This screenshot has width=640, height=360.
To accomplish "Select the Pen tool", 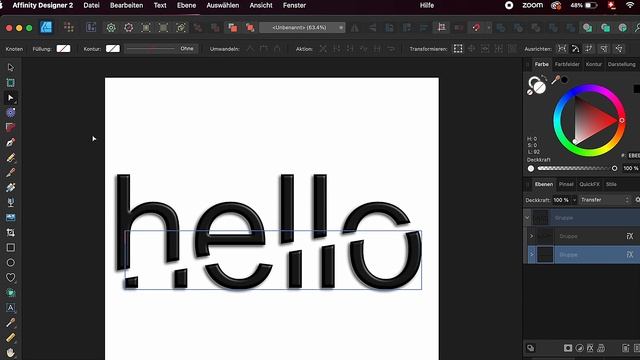I will click(x=11, y=142).
